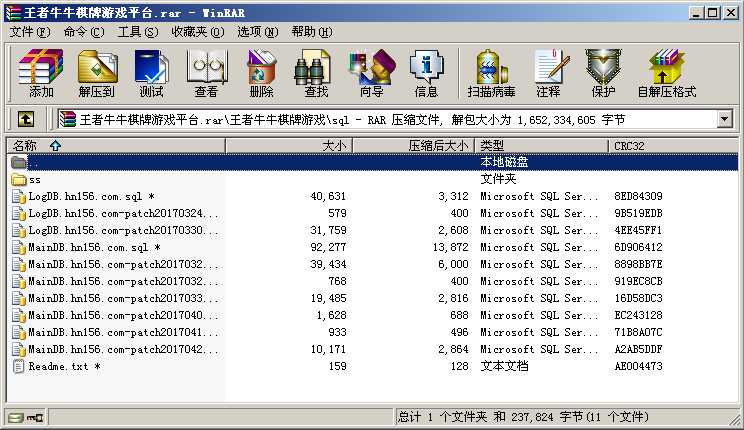Click the drive icon in status bar
The height and width of the screenshot is (430, 744).
click(16, 418)
